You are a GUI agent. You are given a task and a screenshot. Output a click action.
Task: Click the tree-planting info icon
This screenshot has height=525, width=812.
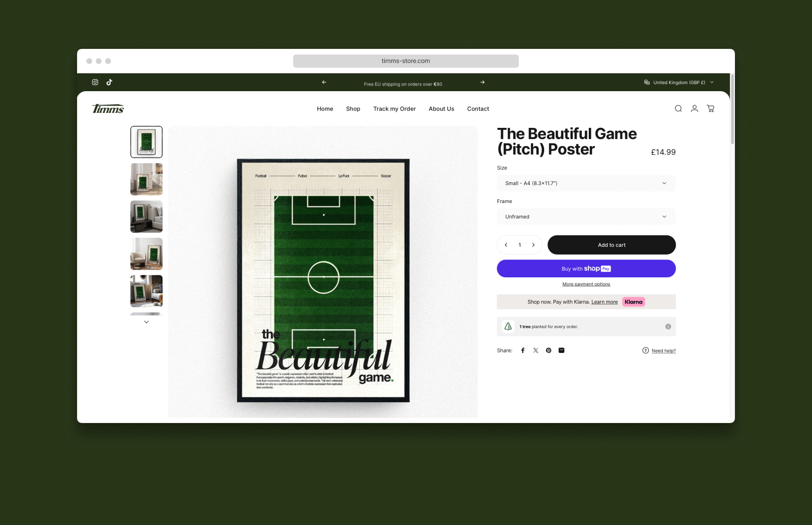[668, 327]
